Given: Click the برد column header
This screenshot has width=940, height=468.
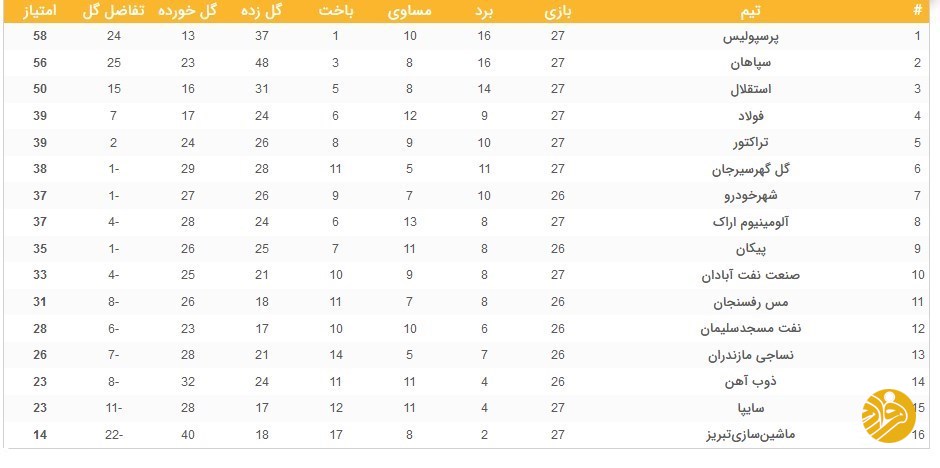Looking at the screenshot, I should (484, 11).
